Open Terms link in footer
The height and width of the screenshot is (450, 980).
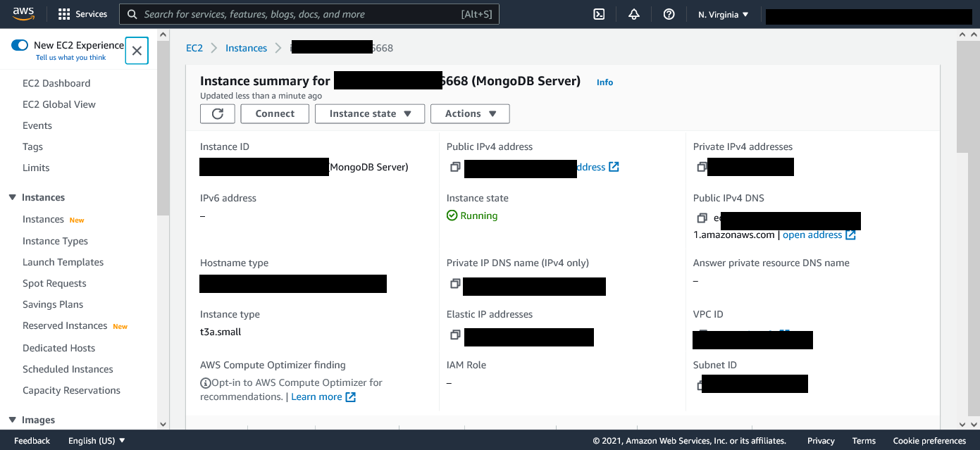(x=864, y=441)
